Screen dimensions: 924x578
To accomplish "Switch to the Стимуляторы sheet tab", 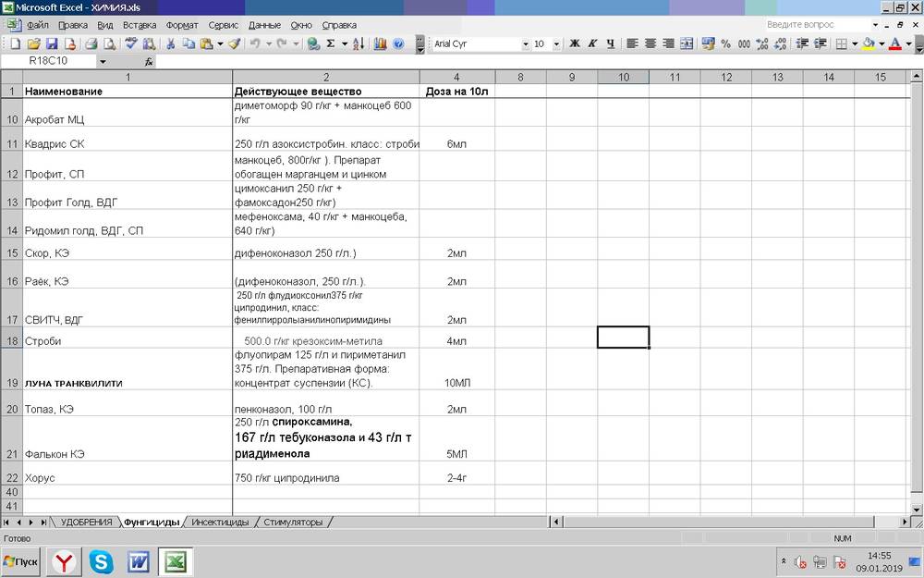I will tap(293, 523).
